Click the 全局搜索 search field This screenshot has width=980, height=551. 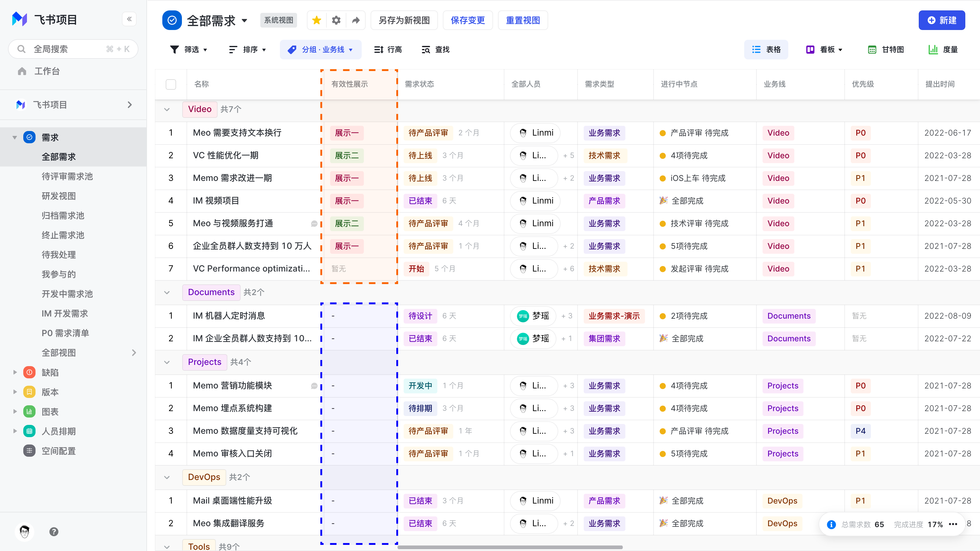pyautogui.click(x=73, y=49)
